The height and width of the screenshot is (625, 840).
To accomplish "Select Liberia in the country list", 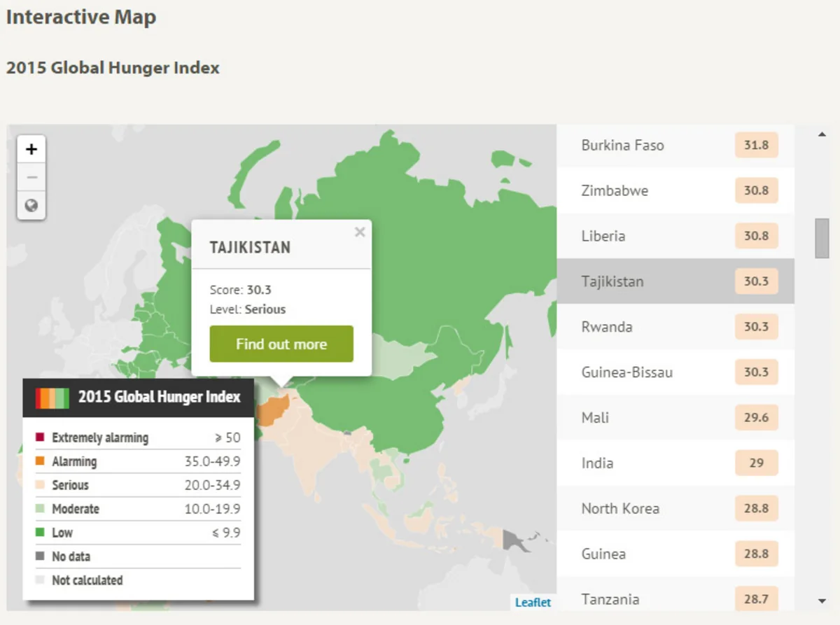I will 675,236.
